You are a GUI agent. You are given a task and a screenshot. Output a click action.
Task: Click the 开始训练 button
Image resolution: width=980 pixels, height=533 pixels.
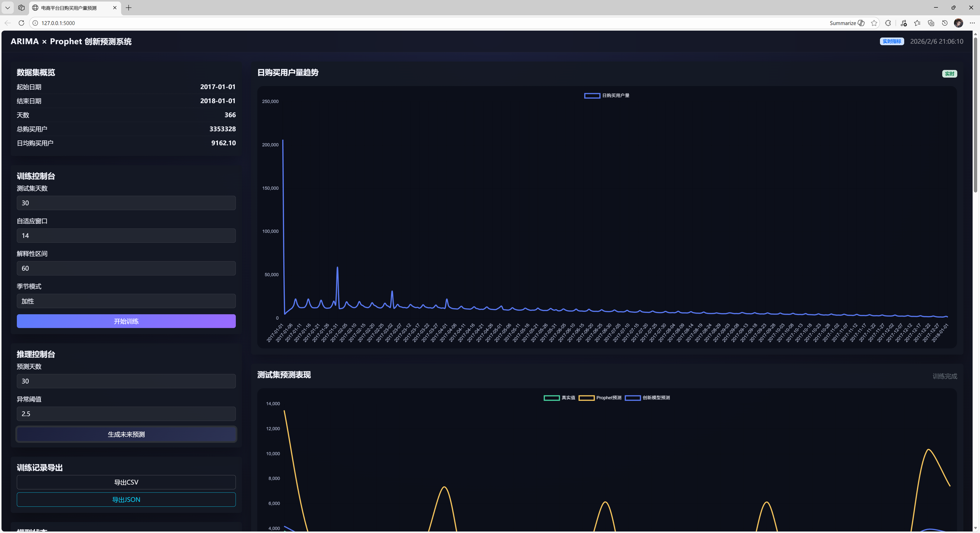[126, 321]
